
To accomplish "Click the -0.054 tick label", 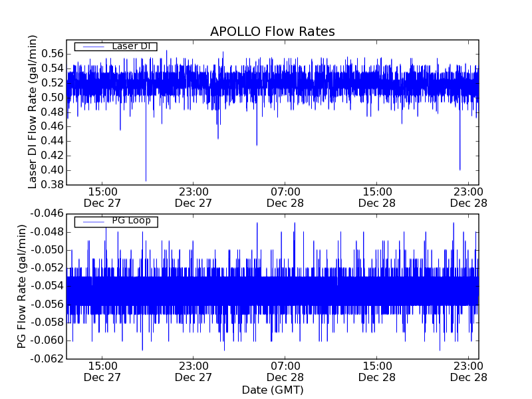I will [x=47, y=286].
